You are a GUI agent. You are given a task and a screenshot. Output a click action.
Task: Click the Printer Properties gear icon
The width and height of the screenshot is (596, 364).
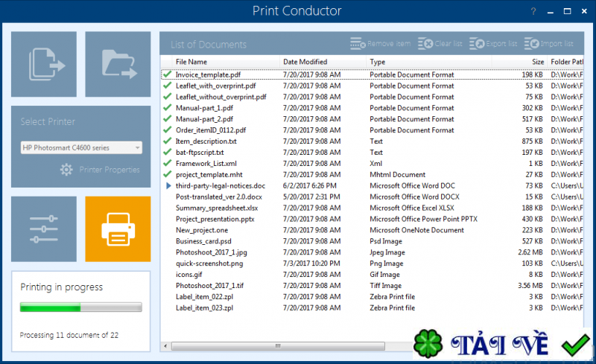pyautogui.click(x=66, y=170)
